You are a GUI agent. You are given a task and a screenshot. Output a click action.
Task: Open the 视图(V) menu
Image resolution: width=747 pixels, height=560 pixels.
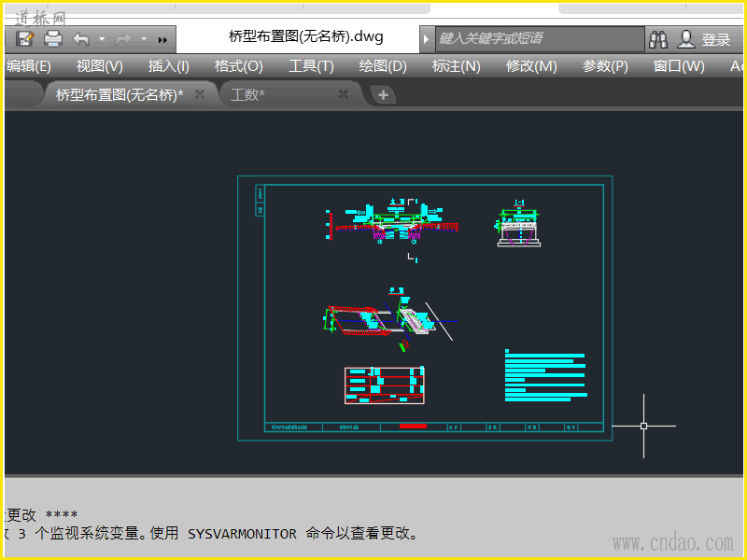click(100, 66)
